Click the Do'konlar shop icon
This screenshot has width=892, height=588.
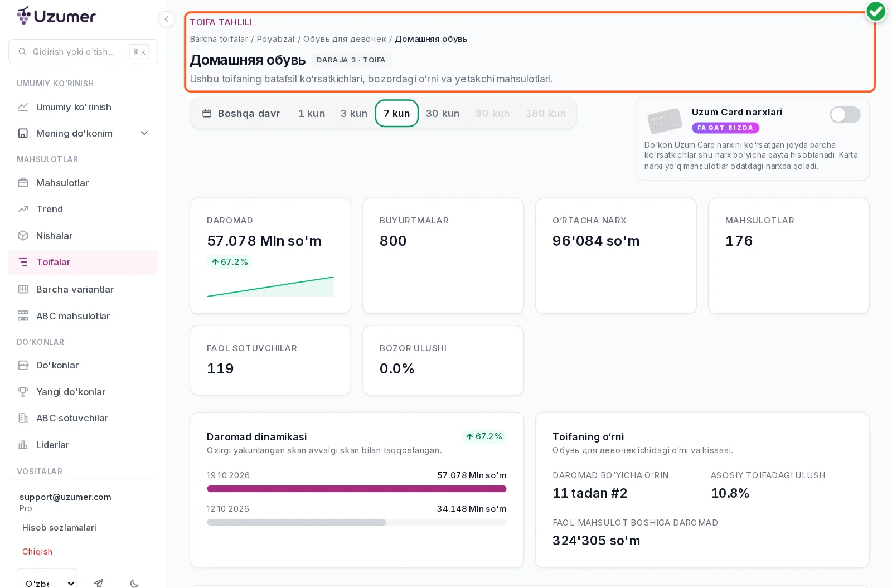23,365
